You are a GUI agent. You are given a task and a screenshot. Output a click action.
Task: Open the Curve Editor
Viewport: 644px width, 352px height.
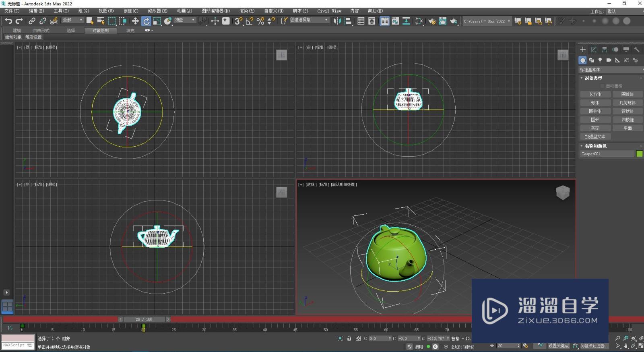tap(396, 21)
